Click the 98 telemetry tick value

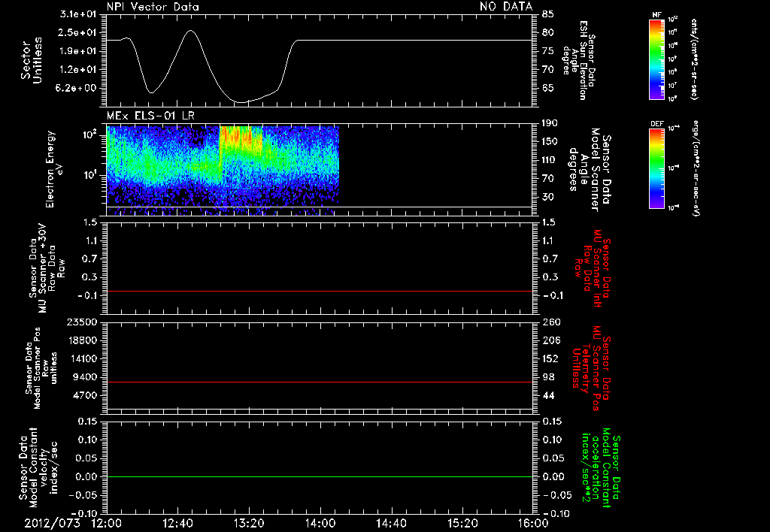(547, 377)
